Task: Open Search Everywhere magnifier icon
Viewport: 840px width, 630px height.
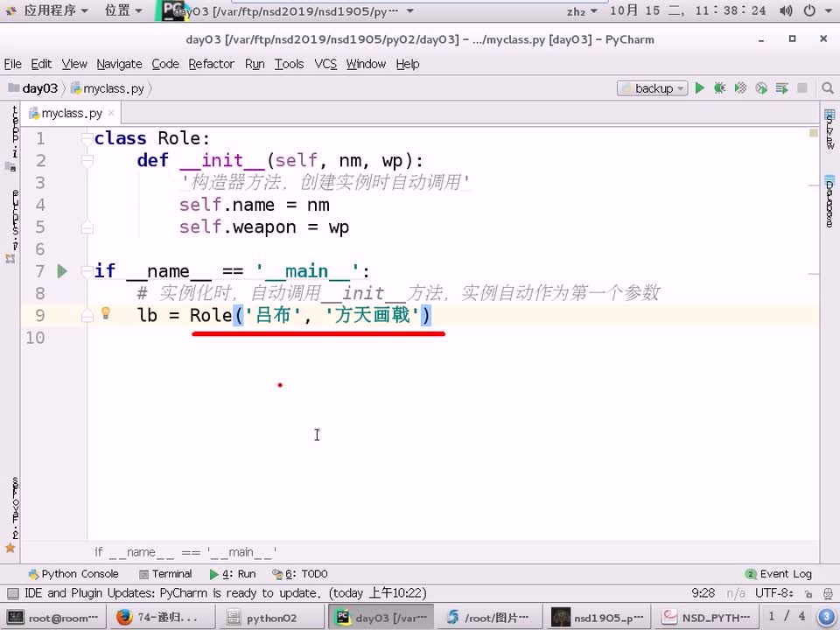Action: pos(827,87)
